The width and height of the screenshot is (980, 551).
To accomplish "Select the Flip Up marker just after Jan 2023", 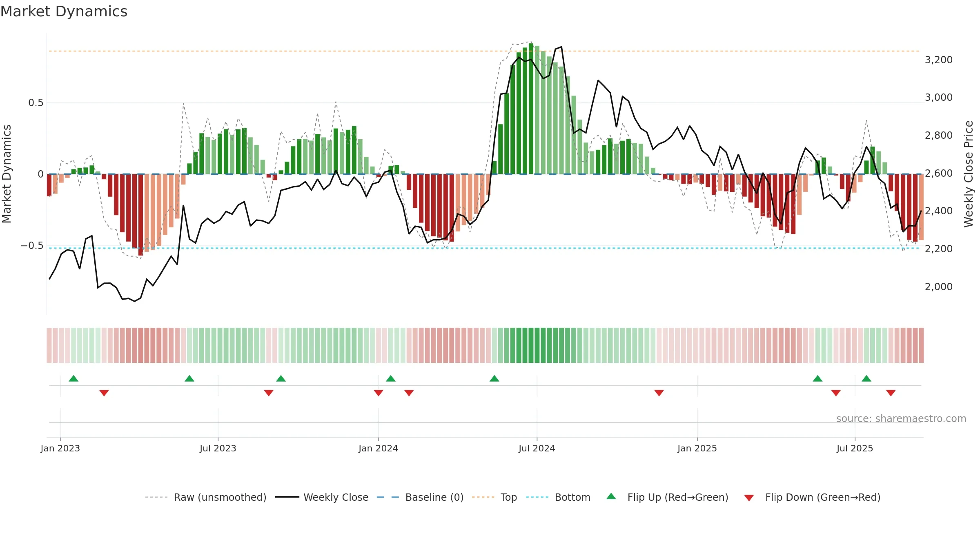I will [73, 378].
